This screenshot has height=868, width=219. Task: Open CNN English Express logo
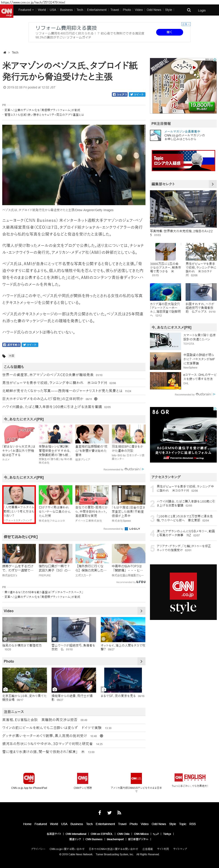190,777
